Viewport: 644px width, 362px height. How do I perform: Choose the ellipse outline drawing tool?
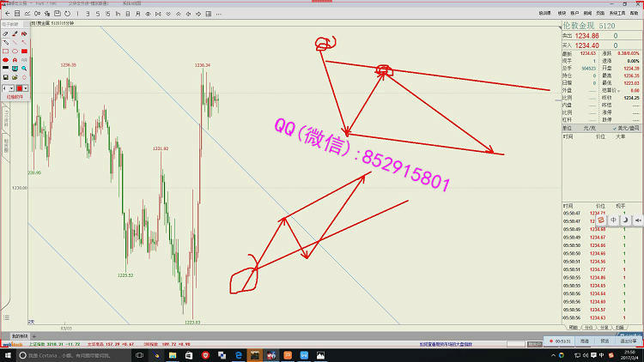tap(15, 51)
